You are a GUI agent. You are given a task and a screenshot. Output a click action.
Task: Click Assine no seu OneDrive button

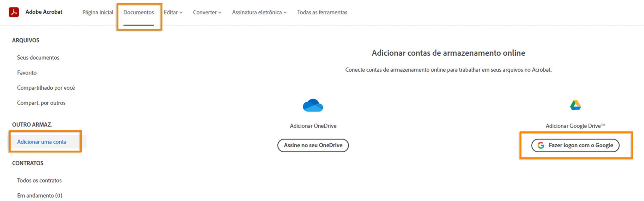[313, 145]
